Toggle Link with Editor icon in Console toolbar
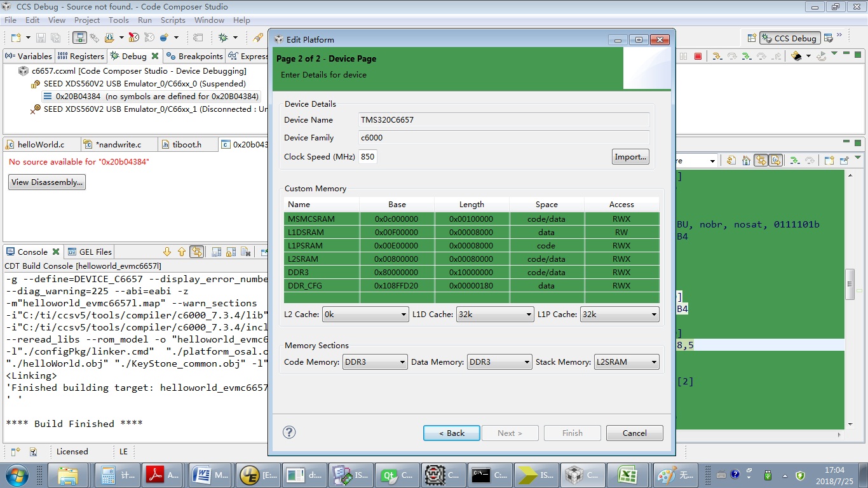Viewport: 868px width, 488px height. pyautogui.click(x=196, y=252)
